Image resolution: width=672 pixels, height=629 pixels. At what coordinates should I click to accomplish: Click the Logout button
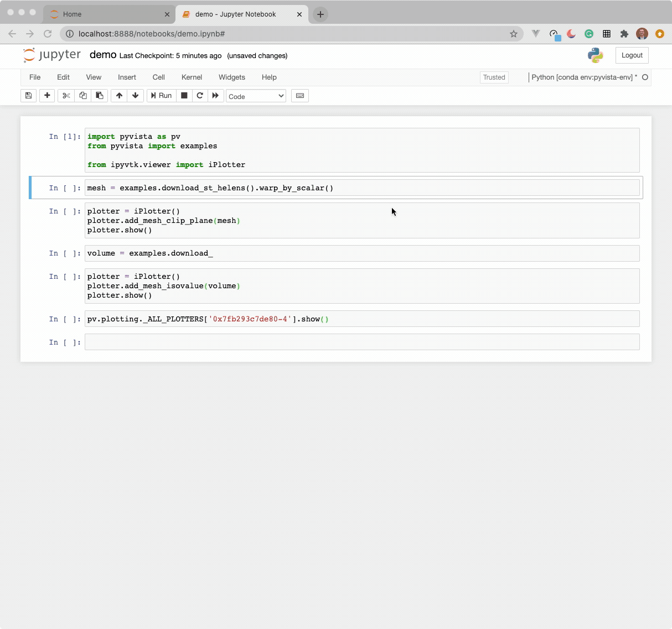click(x=632, y=55)
